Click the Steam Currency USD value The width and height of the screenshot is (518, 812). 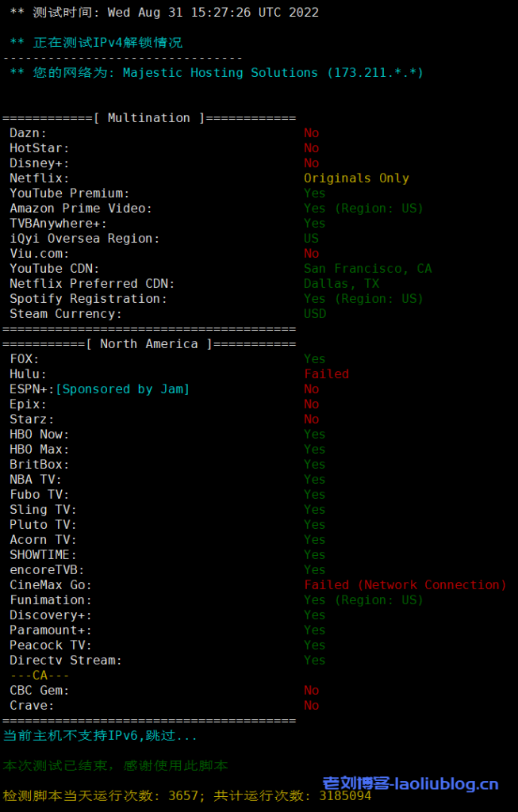tap(315, 314)
